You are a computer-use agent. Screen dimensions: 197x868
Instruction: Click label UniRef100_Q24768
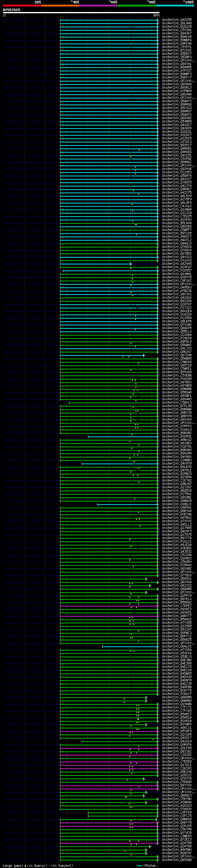point(177,846)
